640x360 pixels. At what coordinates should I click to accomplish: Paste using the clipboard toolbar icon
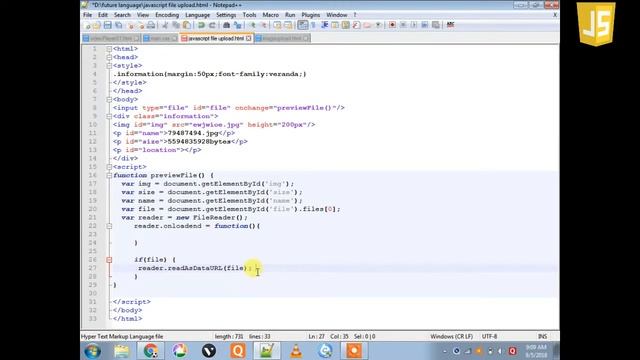tap(187, 25)
